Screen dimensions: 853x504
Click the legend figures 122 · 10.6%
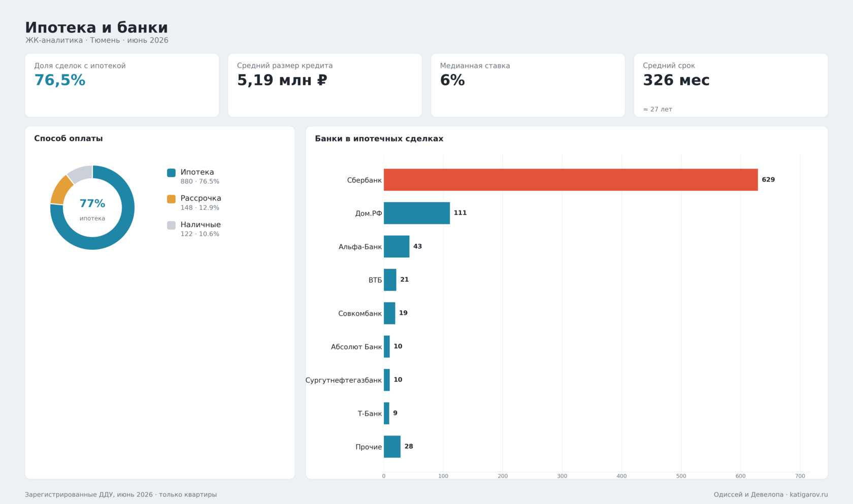pos(200,234)
